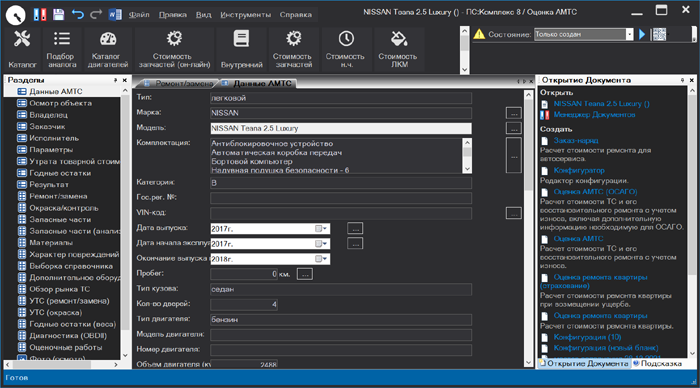700x388 pixels.
Task: Click the ellipsis button next to VIN-код
Action: coord(514,213)
